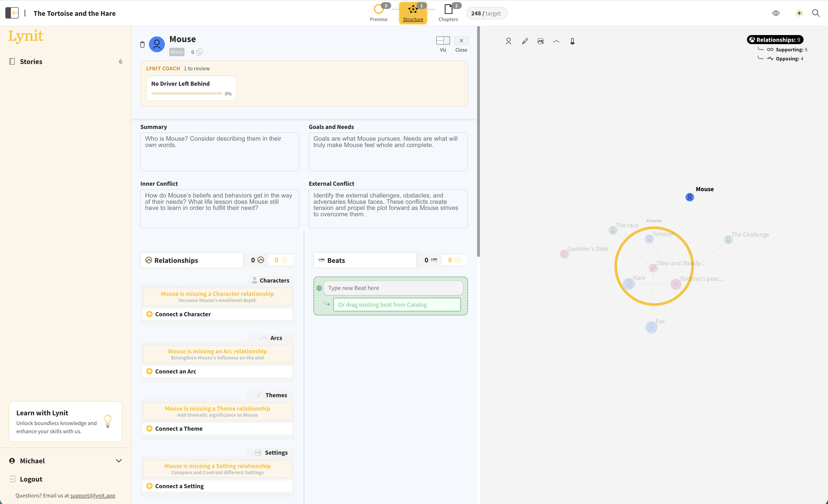Image resolution: width=828 pixels, height=504 pixels.
Task: Open No Driver Left Behind coach card
Action: coord(191,88)
